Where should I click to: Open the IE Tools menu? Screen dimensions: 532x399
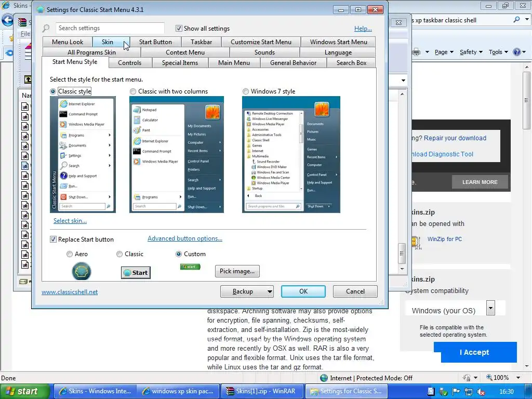(498, 52)
